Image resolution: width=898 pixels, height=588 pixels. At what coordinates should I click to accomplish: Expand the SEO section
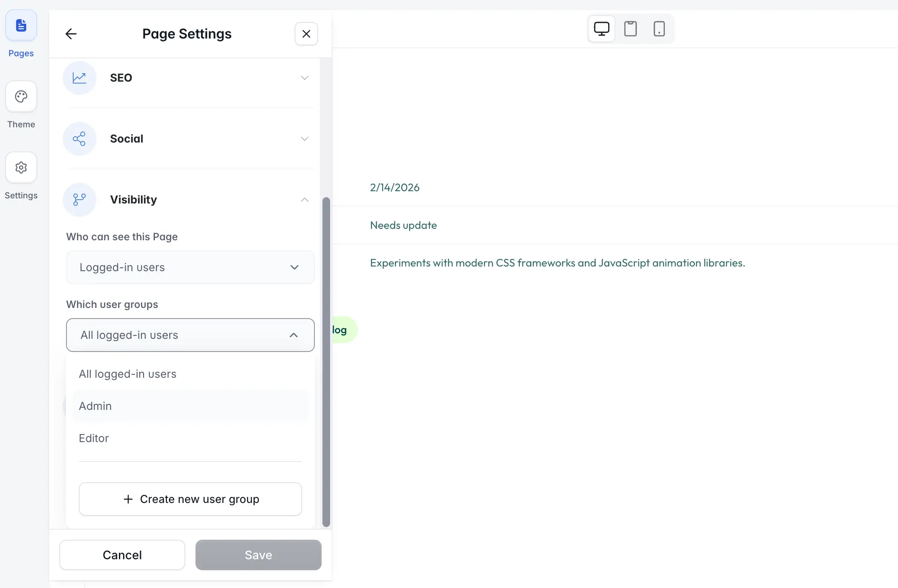coord(304,78)
